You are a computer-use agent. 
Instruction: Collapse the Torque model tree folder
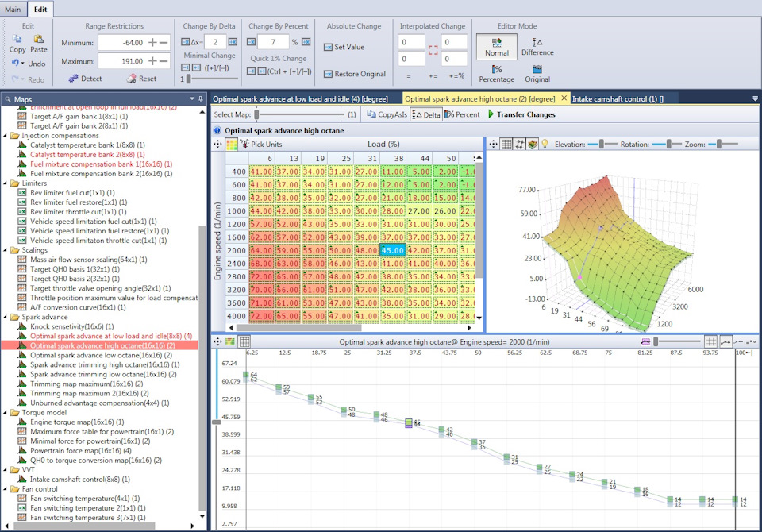pyautogui.click(x=6, y=412)
